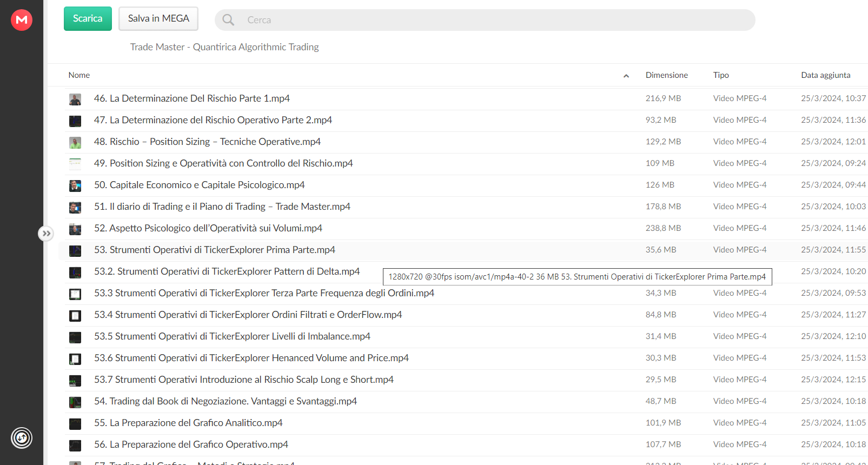
Task: Select file 53.2 Strumenti Operativi Pattern di Delta.mp4
Action: (x=227, y=271)
